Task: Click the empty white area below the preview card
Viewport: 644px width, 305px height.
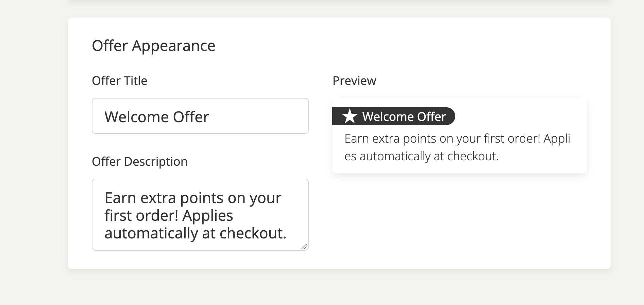Action: (459, 221)
